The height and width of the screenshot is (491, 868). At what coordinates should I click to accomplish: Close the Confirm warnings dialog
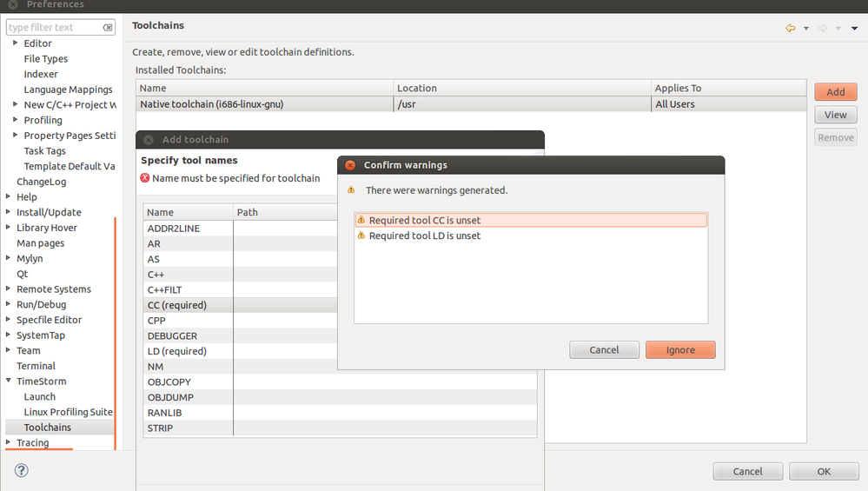[350, 165]
